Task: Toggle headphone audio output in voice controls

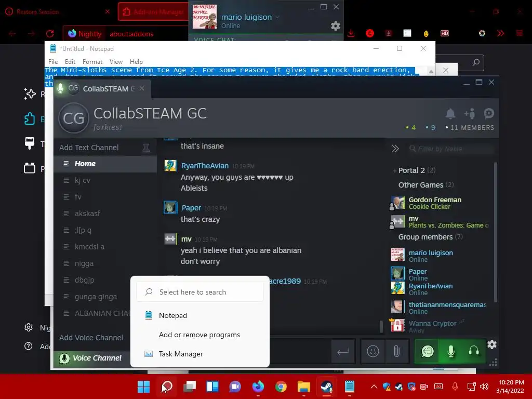Action: [474, 351]
